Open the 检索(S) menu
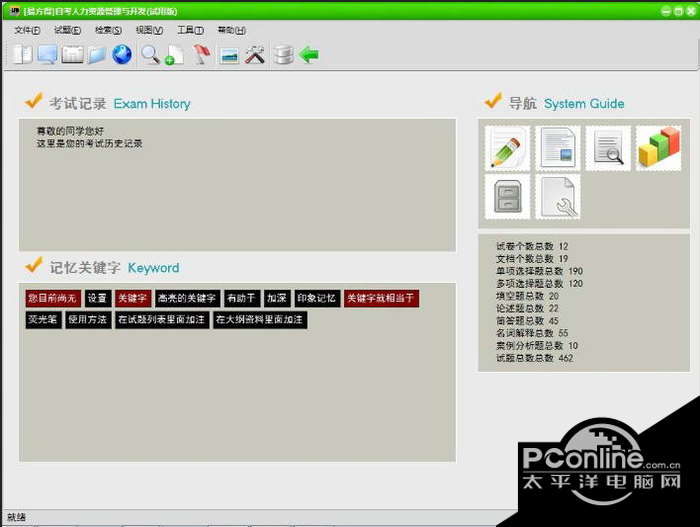 (108, 30)
